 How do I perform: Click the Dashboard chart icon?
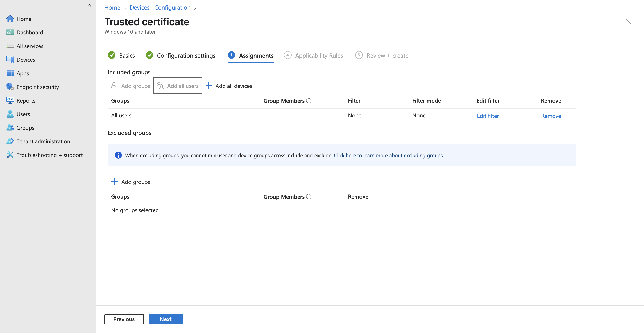(10, 32)
